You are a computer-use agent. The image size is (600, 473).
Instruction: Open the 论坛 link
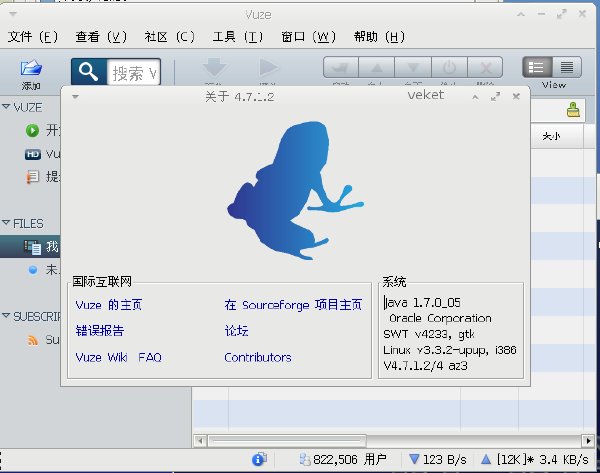point(236,331)
